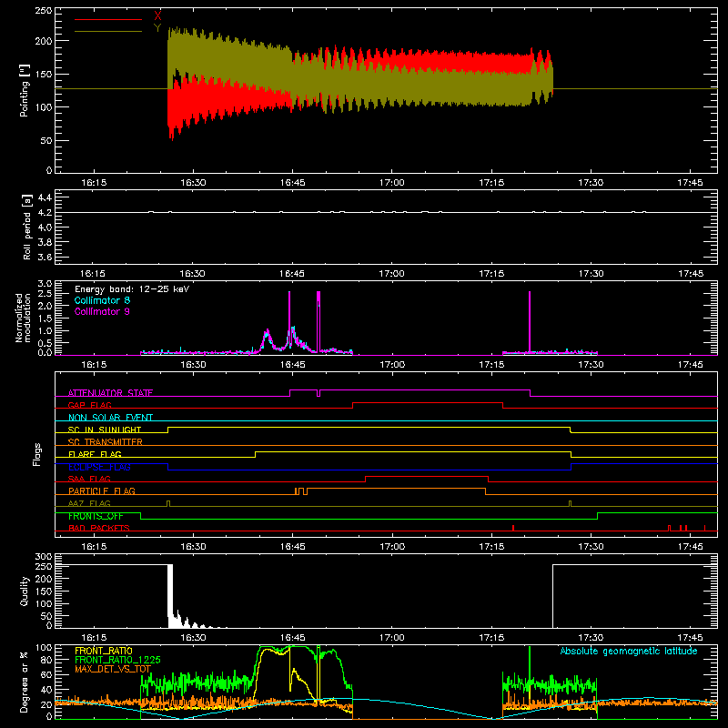Click the Flags axis title
The image size is (728, 728).
pyautogui.click(x=37, y=454)
